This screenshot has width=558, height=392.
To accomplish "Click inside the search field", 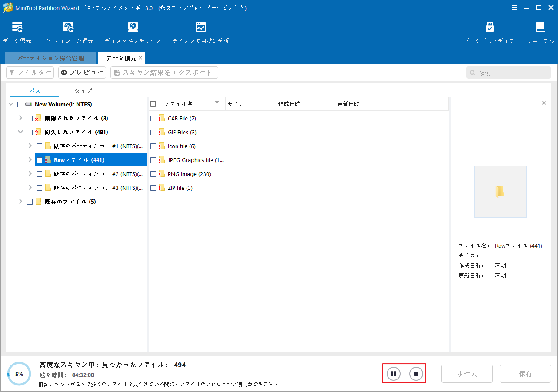I will pos(508,72).
